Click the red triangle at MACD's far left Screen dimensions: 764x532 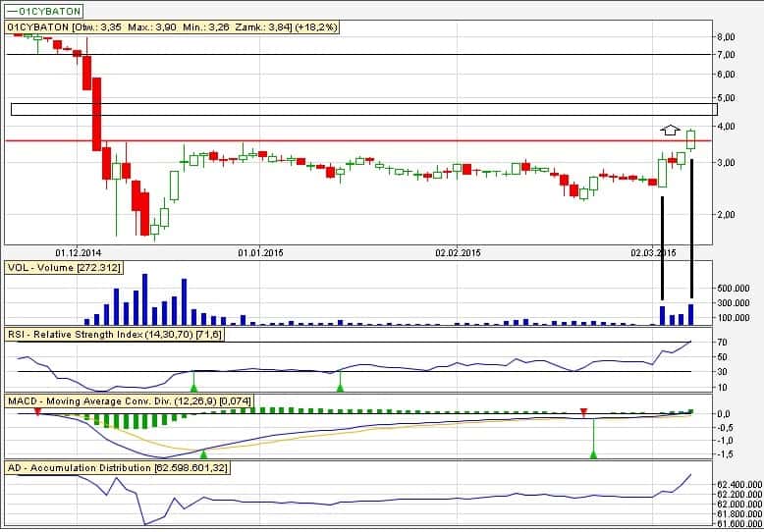tap(37, 413)
